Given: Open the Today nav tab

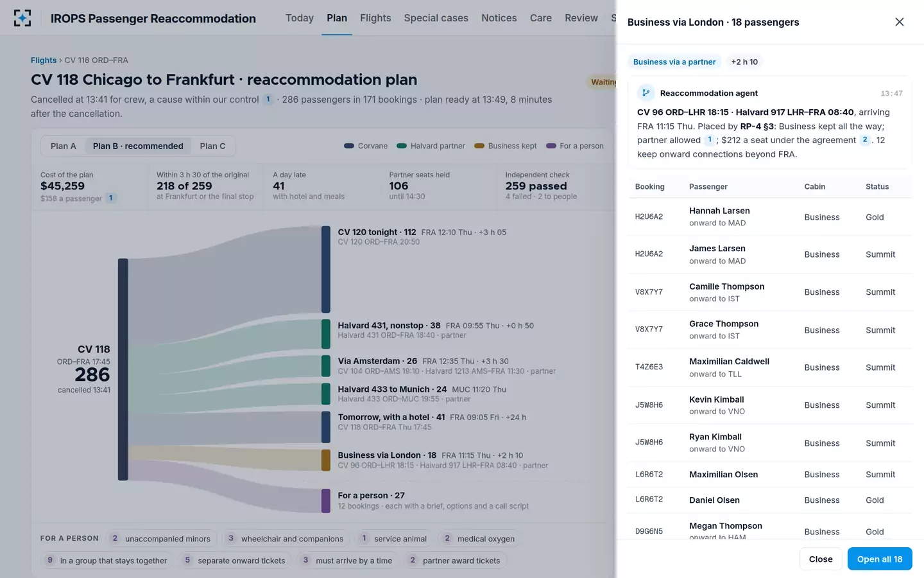Looking at the screenshot, I should click(300, 18).
